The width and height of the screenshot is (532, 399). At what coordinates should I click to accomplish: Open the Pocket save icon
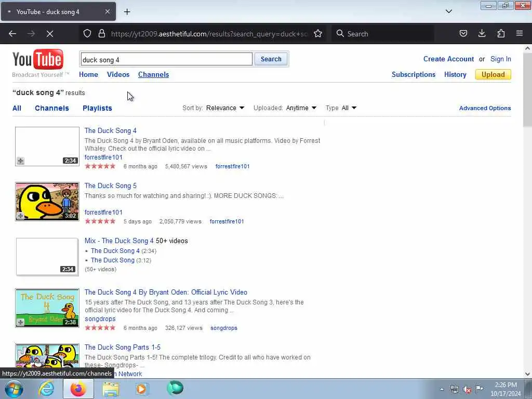tap(463, 34)
